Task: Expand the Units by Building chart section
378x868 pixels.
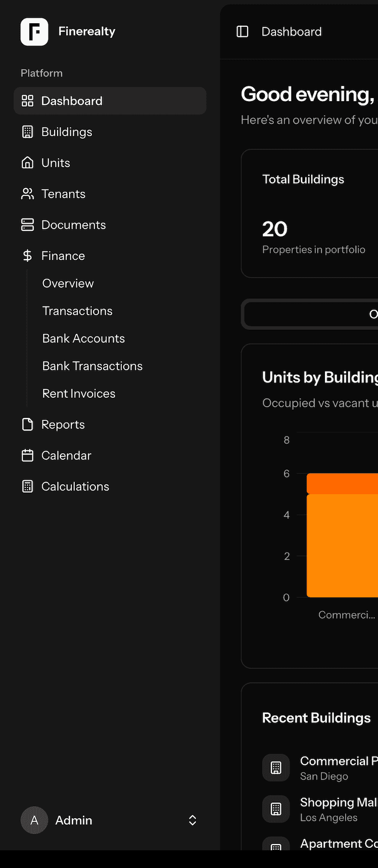Action: (x=319, y=377)
